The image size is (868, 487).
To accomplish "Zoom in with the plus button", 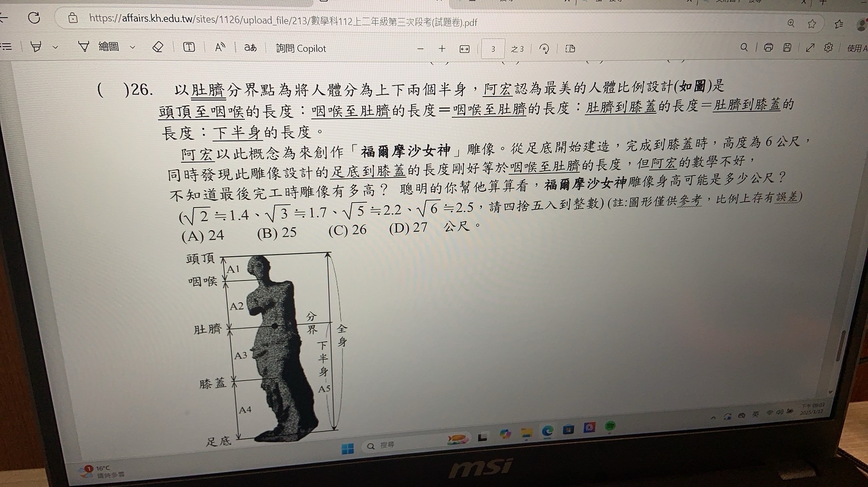I will point(442,49).
